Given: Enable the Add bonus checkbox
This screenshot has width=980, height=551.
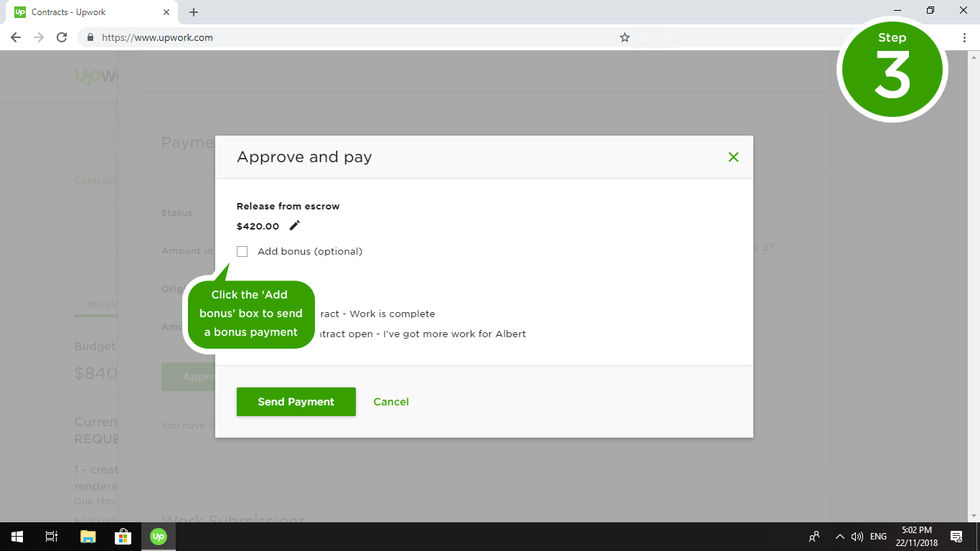Looking at the screenshot, I should pos(242,252).
